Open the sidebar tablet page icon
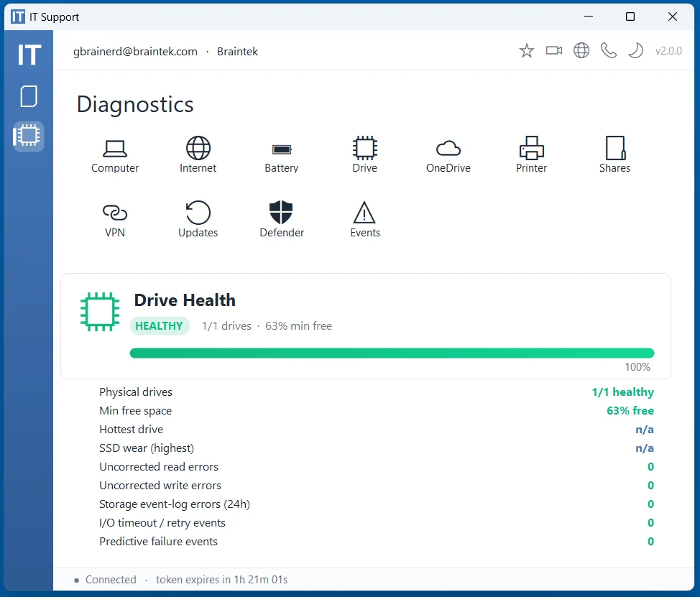The width and height of the screenshot is (700, 597). (x=29, y=96)
